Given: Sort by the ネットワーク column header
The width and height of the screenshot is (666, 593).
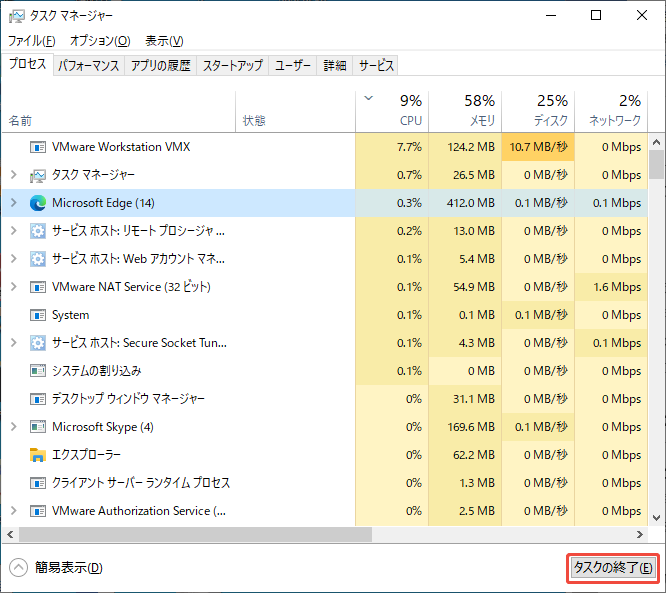Looking at the screenshot, I should [611, 112].
